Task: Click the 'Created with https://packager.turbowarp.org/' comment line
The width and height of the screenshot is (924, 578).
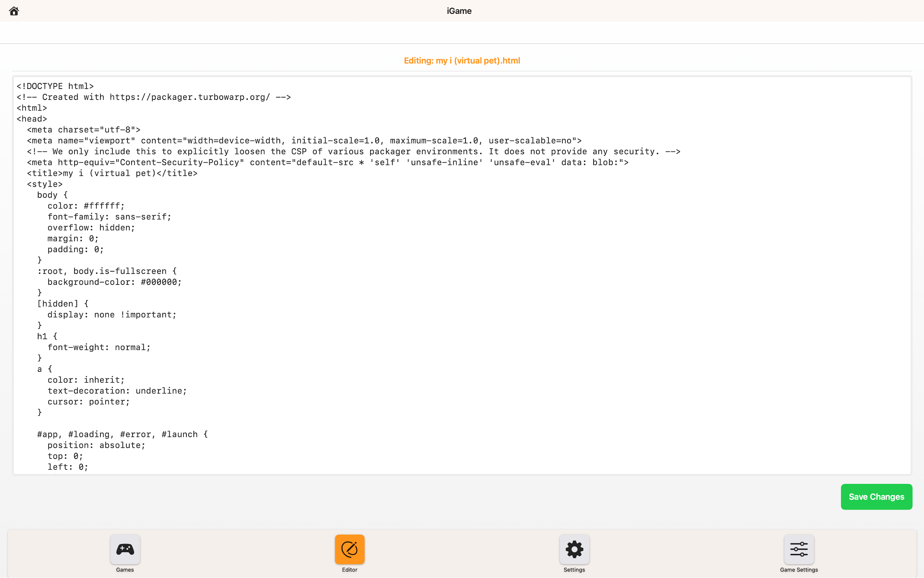Action: tap(153, 97)
